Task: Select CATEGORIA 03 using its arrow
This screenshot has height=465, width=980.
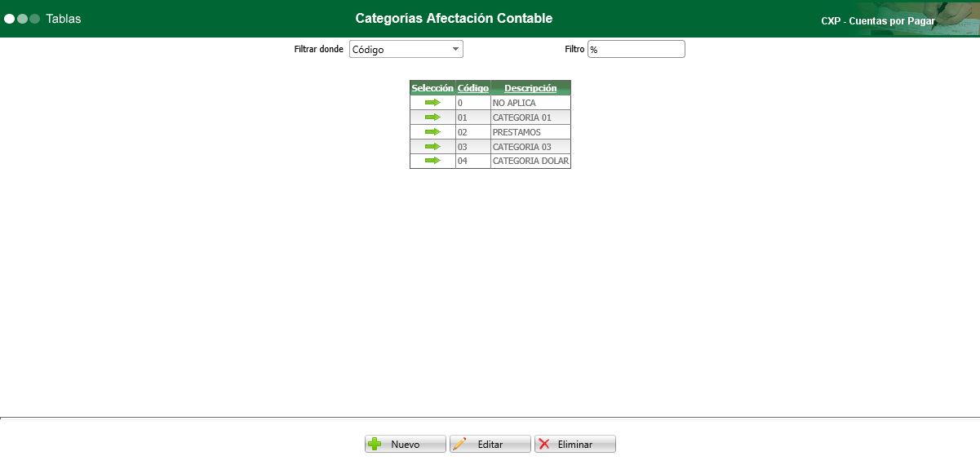Action: tap(432, 147)
